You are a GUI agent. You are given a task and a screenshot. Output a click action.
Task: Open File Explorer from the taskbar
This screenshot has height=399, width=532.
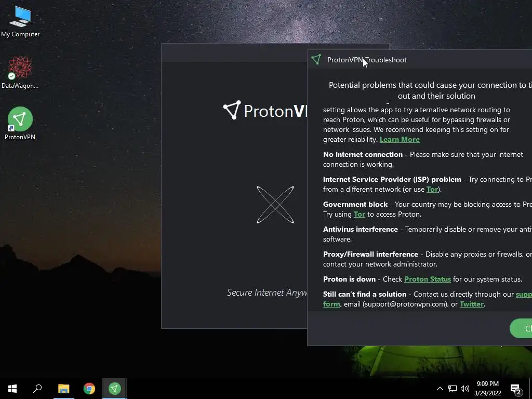tap(63, 389)
